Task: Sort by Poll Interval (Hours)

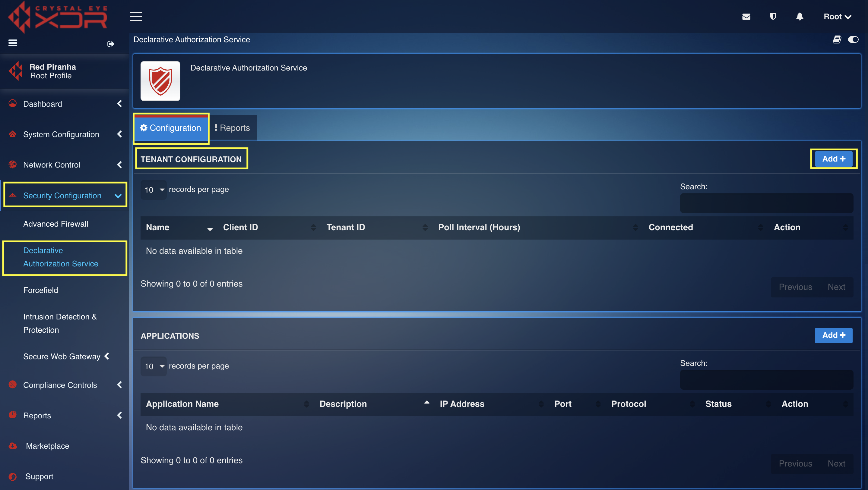Action: 538,227
